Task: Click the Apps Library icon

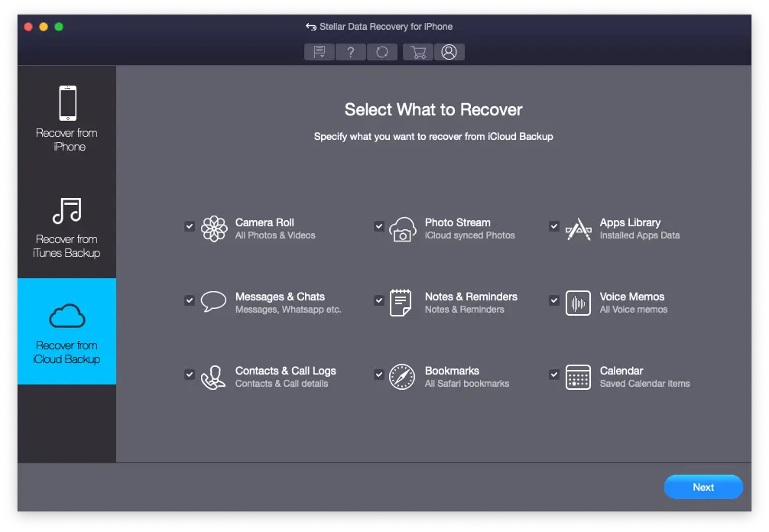Action: click(579, 229)
